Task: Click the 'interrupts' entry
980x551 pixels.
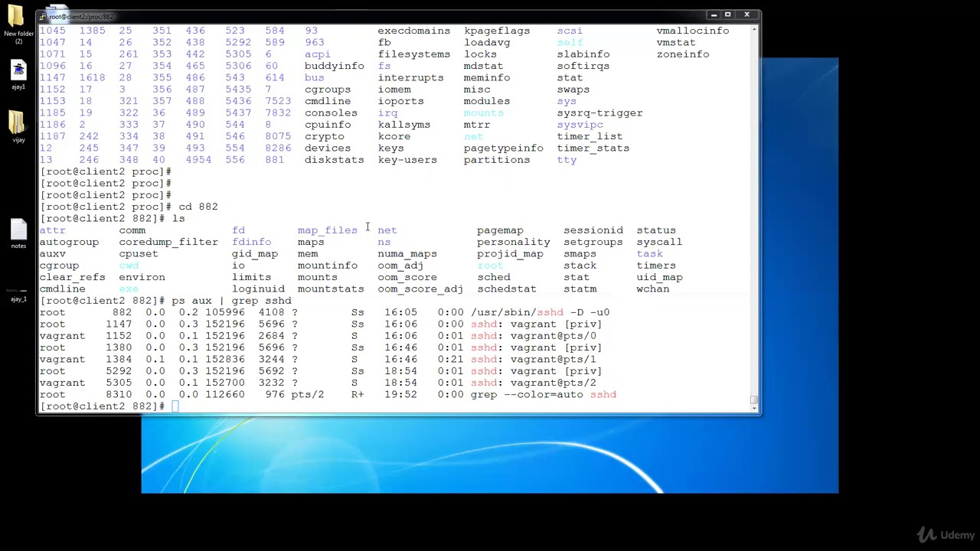Action: 410,77
